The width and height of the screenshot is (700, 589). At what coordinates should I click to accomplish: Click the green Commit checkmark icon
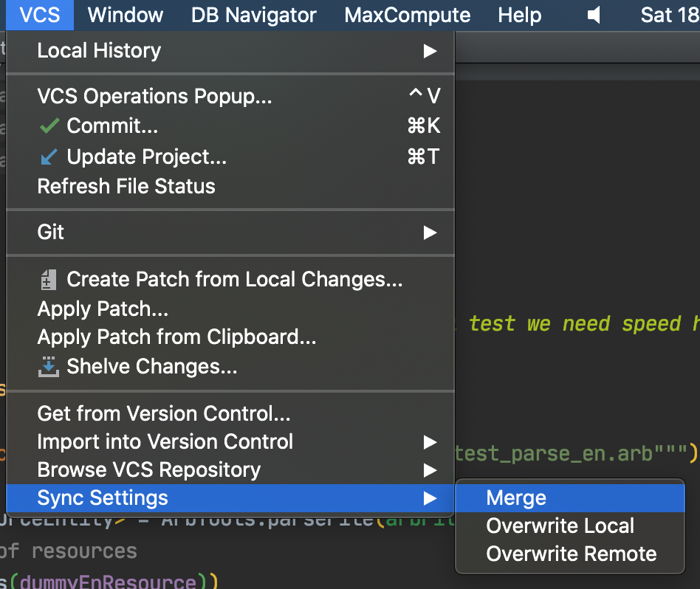[49, 125]
